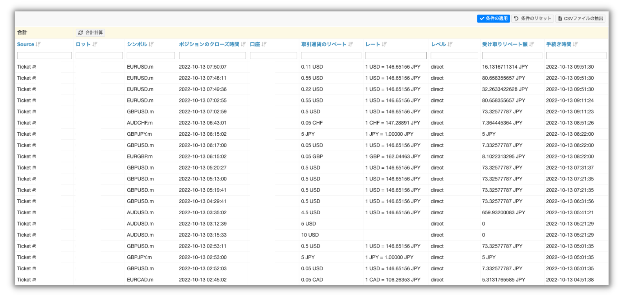Image resolution: width=644 pixels, height=297 pixels.
Task: Select close time 2022-10-13 04:29:41
Action: click(x=203, y=202)
